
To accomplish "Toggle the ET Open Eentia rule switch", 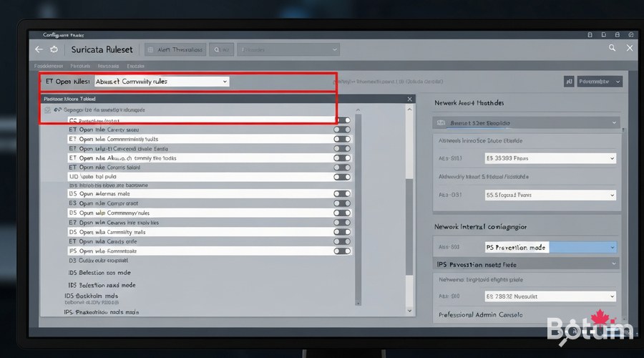I will (x=342, y=148).
